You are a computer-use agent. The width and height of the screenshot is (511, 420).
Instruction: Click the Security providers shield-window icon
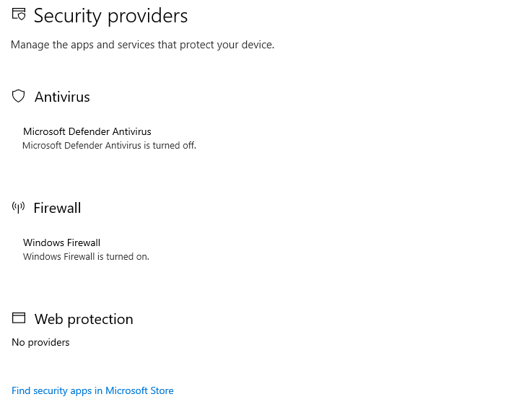[x=19, y=14]
